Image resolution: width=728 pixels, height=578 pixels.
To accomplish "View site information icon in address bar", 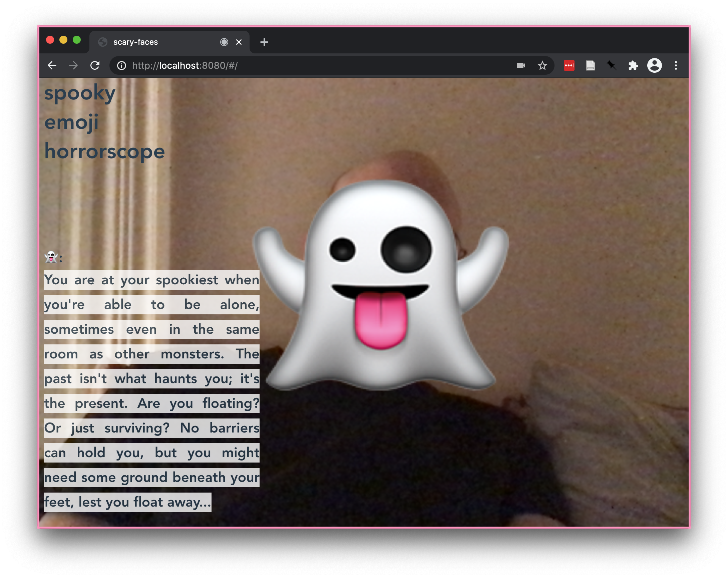I will 121,65.
